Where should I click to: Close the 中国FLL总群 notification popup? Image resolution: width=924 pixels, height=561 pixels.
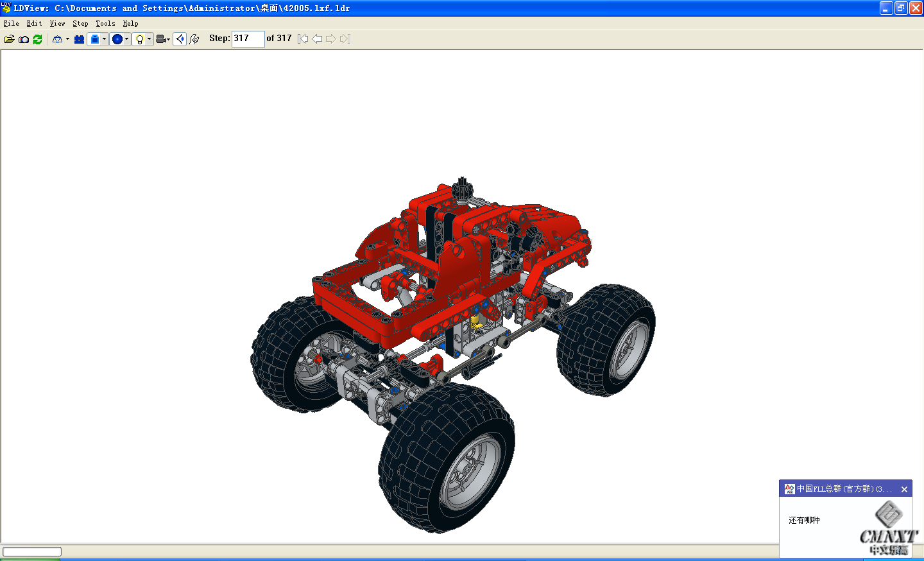coord(904,489)
